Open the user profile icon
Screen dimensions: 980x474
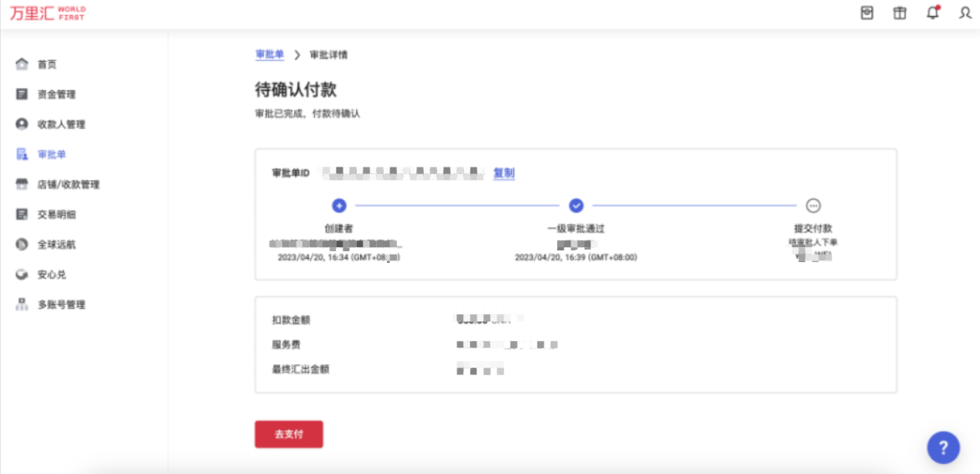[x=965, y=13]
